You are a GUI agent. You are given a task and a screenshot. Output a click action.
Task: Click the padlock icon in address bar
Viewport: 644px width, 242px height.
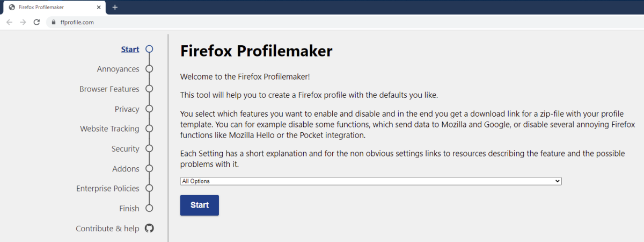click(53, 22)
